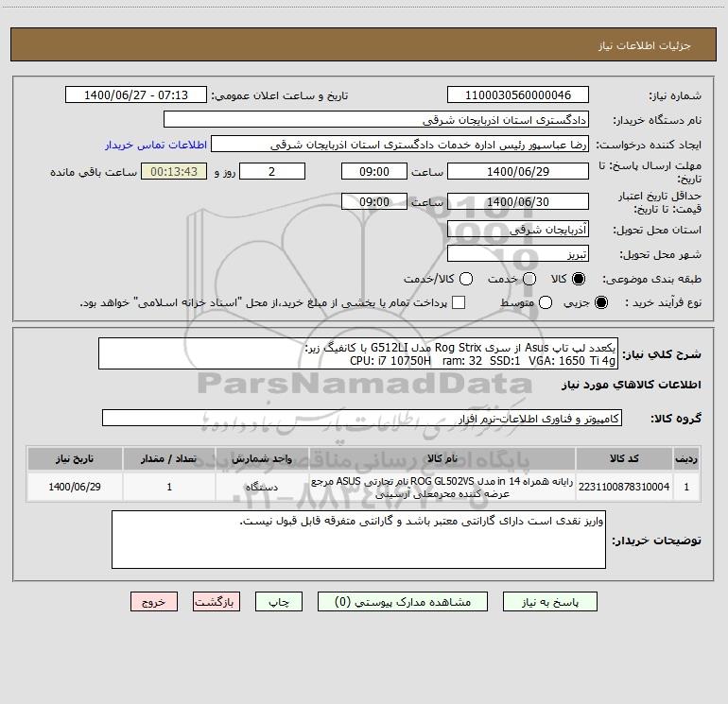
Task: Click the countdown timer 00:13:43
Action: click(x=174, y=171)
